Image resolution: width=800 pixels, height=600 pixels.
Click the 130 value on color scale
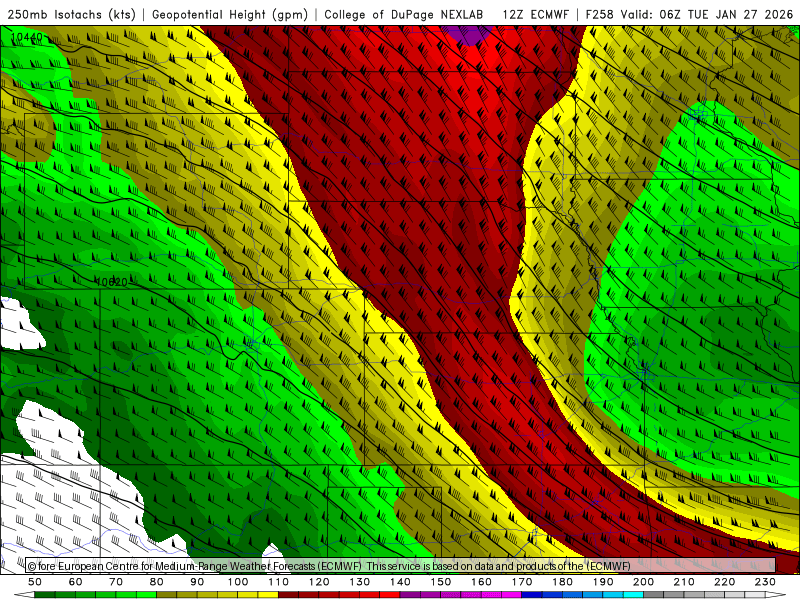(360, 582)
